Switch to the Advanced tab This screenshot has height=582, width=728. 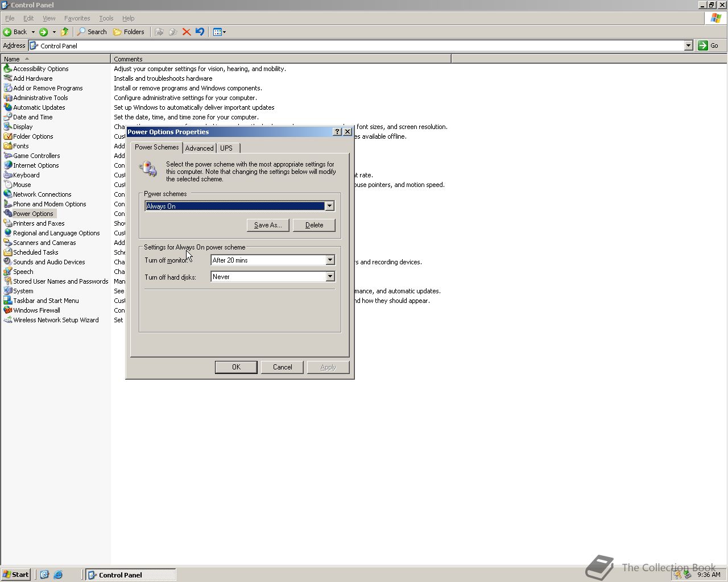click(199, 148)
